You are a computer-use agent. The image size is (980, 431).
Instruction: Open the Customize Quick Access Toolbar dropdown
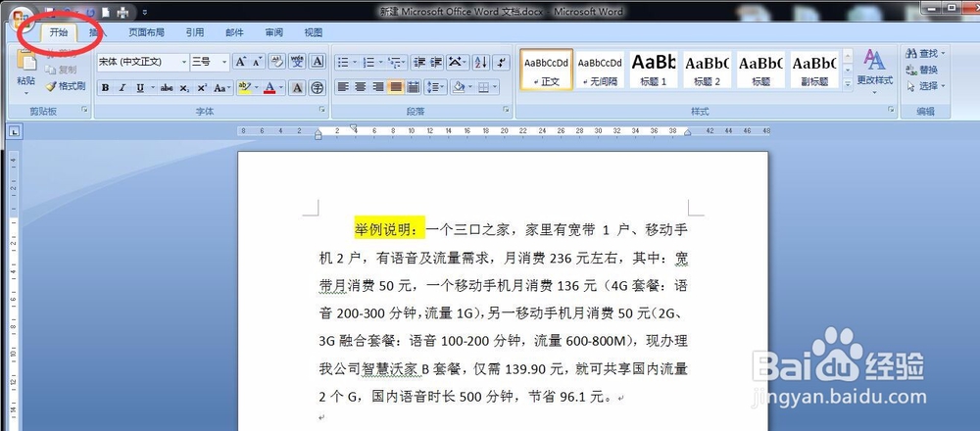click(x=145, y=12)
